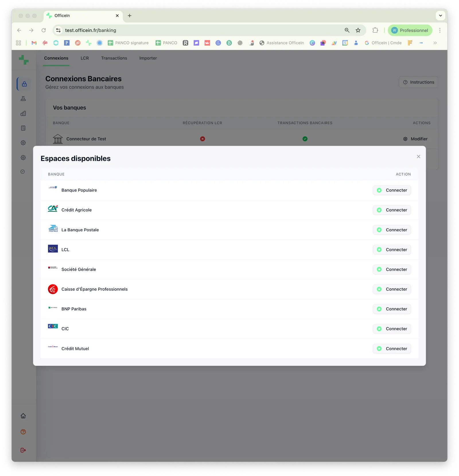
Task: Open the Chrome three-dot menu
Action: 440,30
